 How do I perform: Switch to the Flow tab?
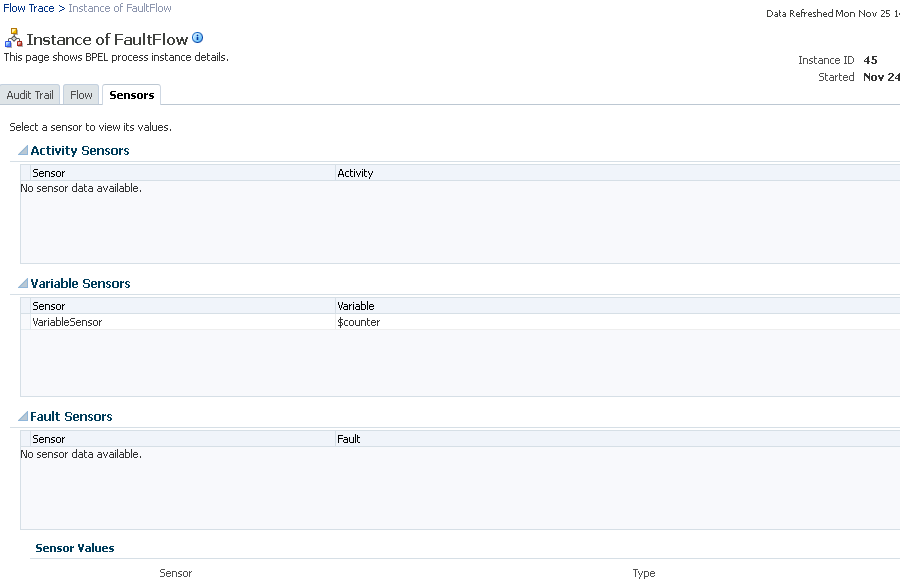point(81,95)
